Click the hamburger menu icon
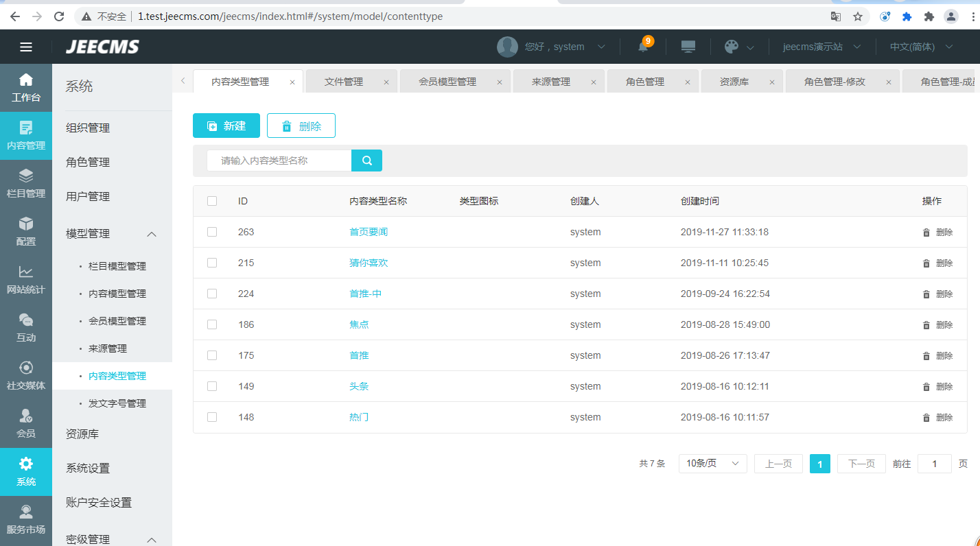This screenshot has width=980, height=546. coord(26,47)
